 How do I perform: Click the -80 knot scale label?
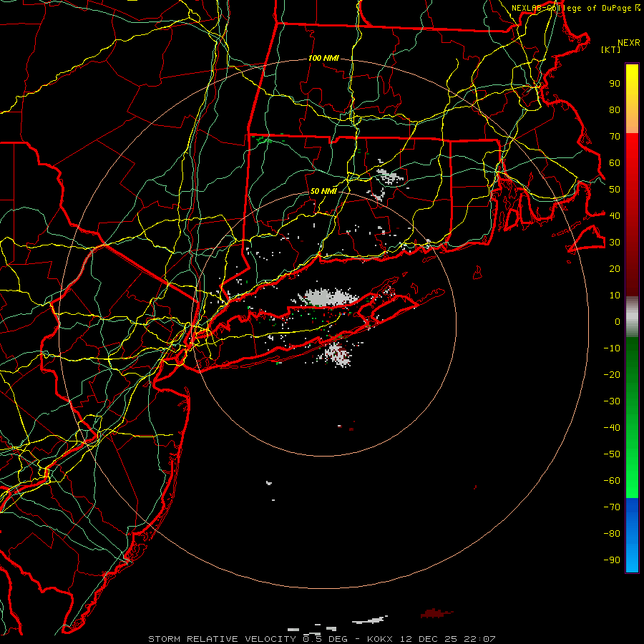[x=612, y=534]
